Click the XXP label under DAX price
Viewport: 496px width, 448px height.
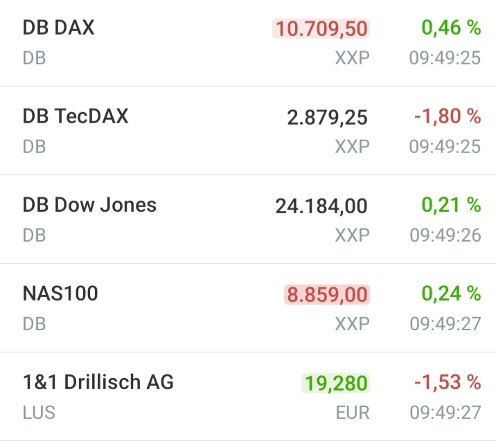tap(353, 58)
